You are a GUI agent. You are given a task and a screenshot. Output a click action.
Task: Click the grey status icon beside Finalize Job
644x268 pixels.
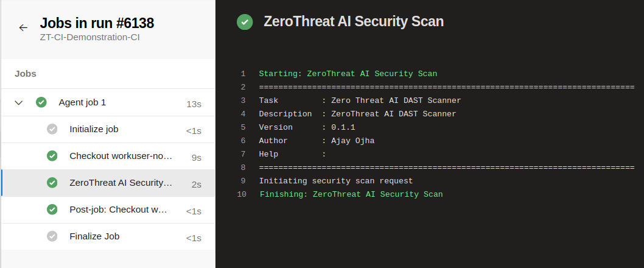(52, 236)
